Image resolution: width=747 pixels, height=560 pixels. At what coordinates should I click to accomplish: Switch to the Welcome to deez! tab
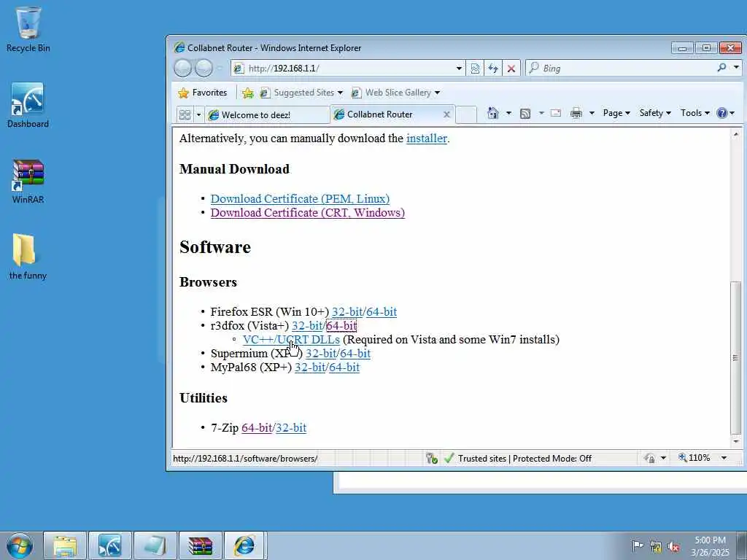pyautogui.click(x=267, y=114)
